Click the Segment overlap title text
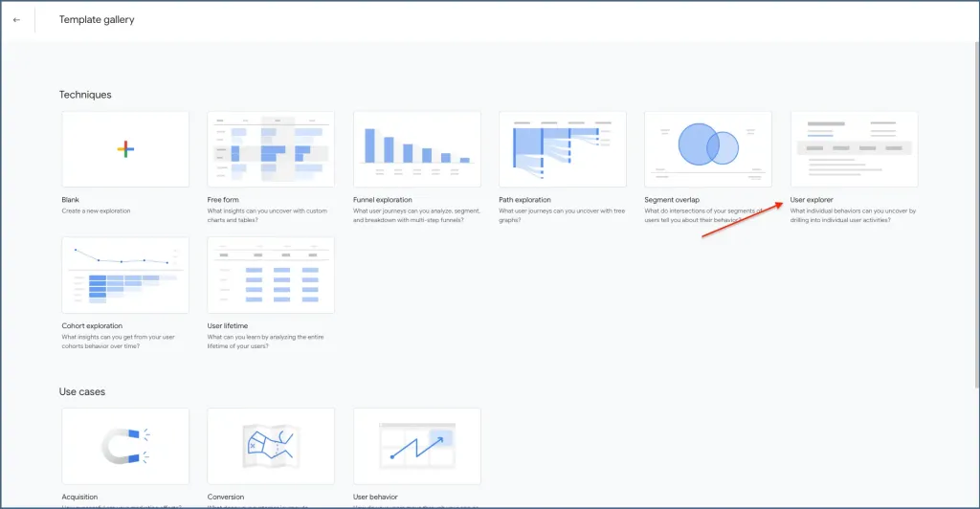Image resolution: width=980 pixels, height=509 pixels. click(x=672, y=200)
